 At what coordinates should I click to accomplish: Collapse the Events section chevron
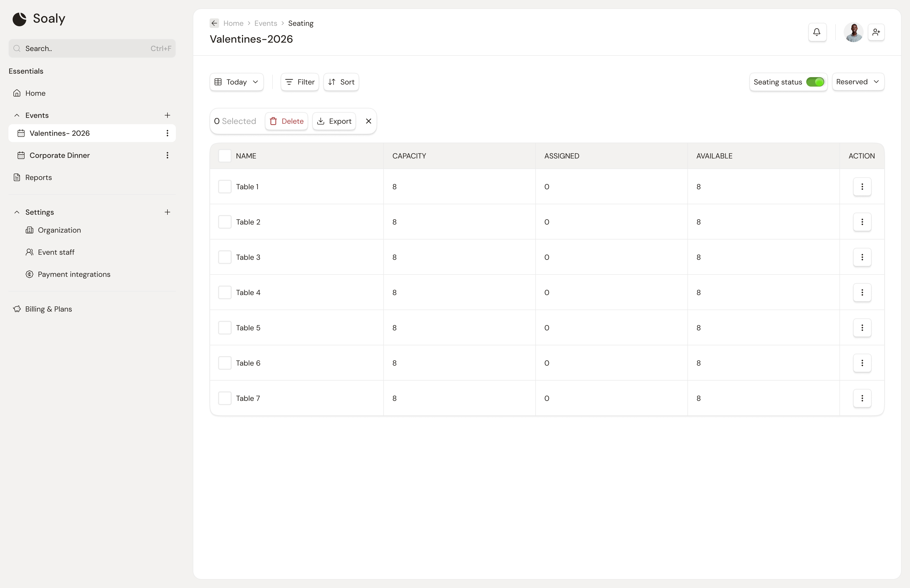pyautogui.click(x=17, y=115)
